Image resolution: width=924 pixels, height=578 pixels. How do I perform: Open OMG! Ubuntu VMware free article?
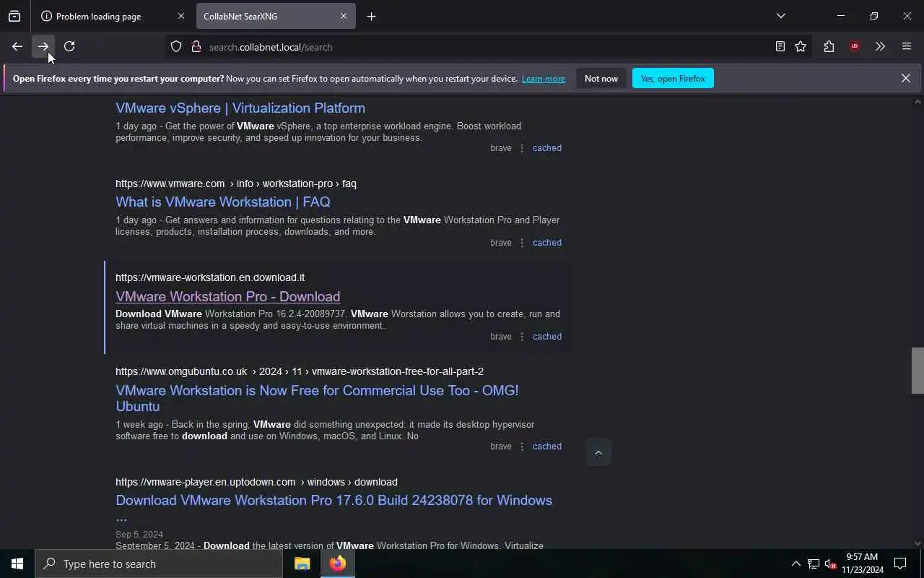click(x=317, y=398)
